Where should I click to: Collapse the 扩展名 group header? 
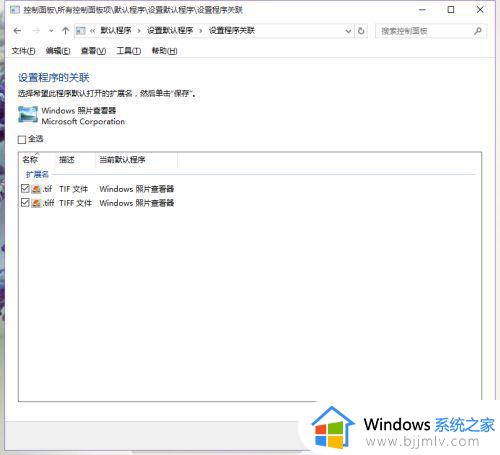(37, 174)
